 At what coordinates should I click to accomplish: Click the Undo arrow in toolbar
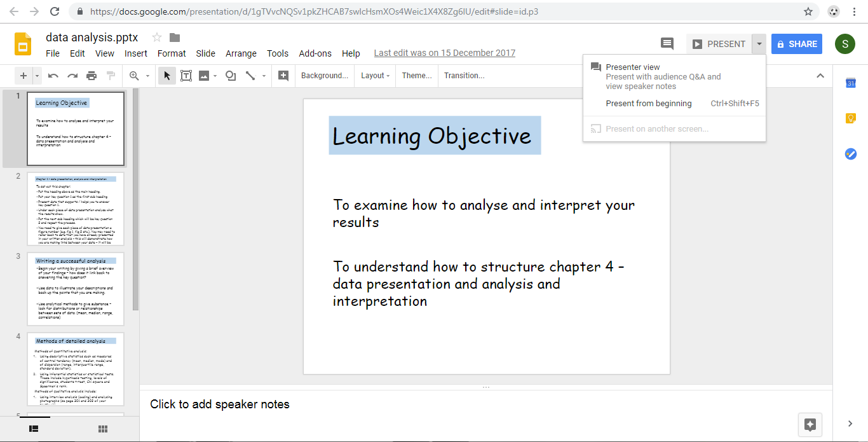click(53, 76)
